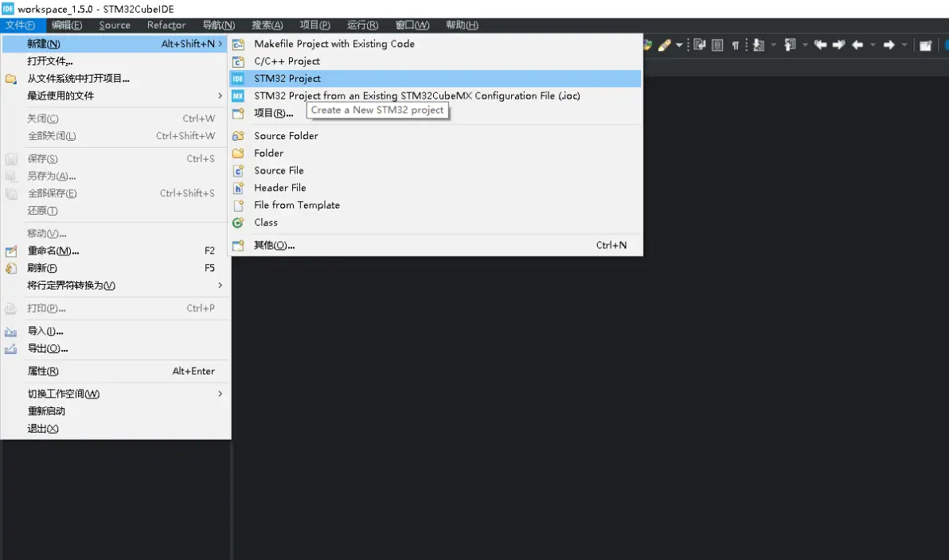This screenshot has height=560, width=949.
Task: Go to next annotation icon
Action: point(759,45)
